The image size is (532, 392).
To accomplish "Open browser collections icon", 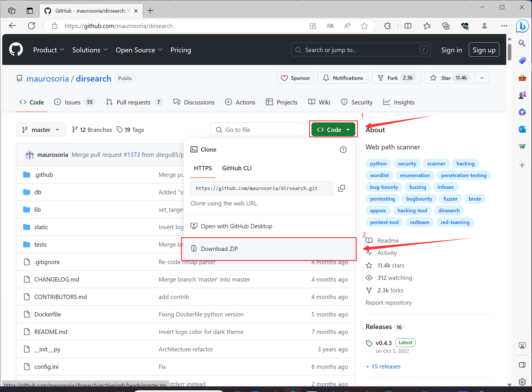I will [446, 26].
